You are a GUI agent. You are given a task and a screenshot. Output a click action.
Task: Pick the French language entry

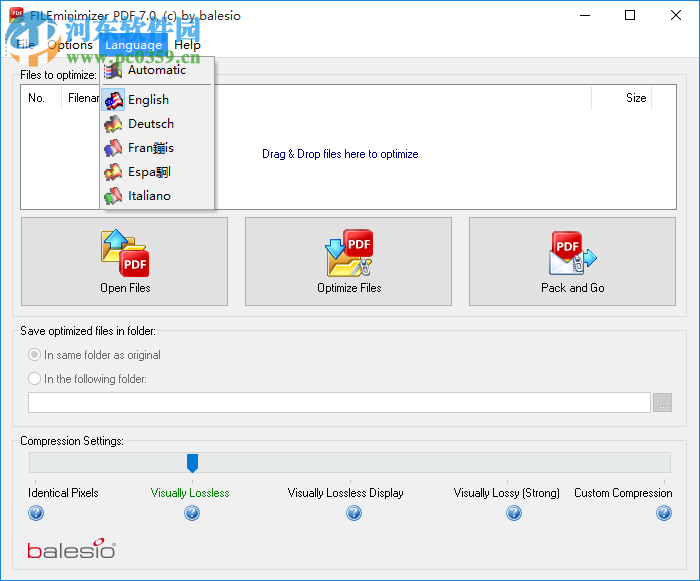point(157,148)
